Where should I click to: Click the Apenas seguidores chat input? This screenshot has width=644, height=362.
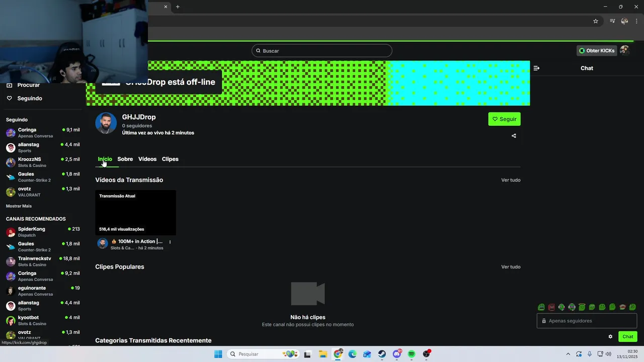point(587,321)
